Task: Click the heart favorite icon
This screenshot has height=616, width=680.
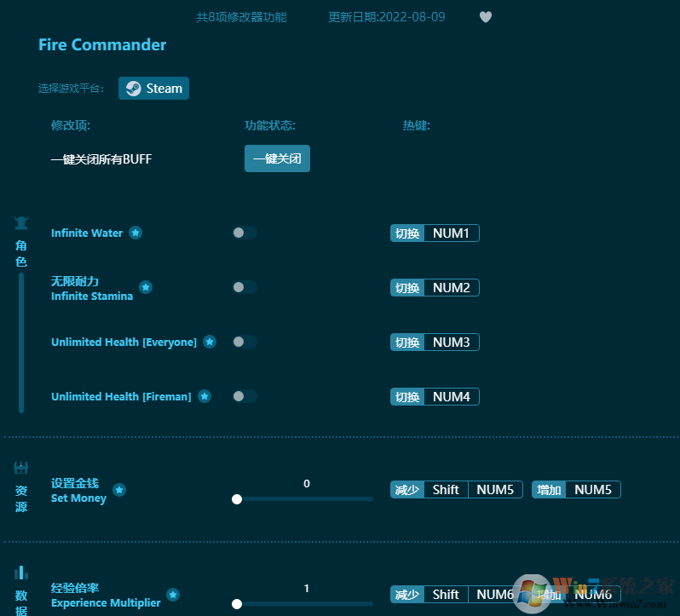Action: (485, 17)
